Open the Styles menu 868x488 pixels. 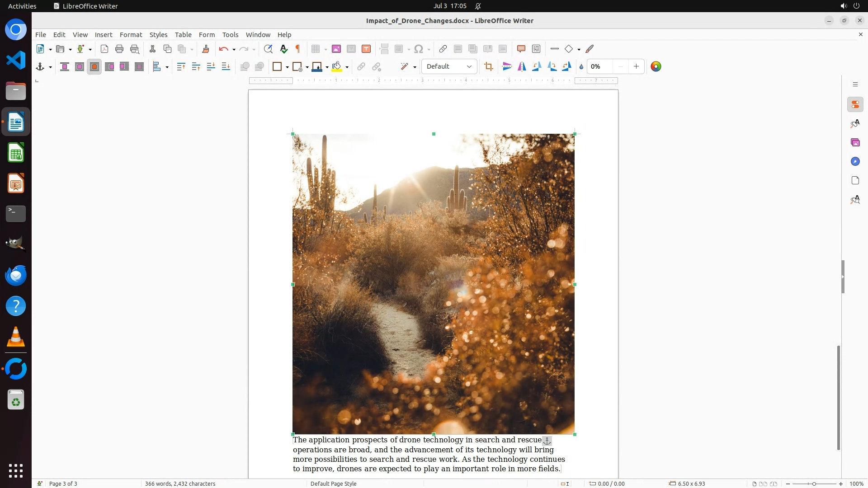coord(158,34)
